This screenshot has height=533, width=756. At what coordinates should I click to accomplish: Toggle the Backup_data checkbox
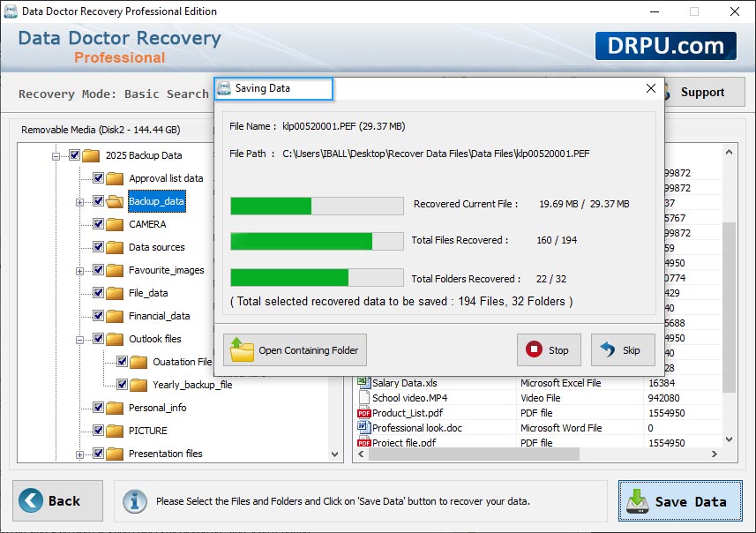[98, 200]
